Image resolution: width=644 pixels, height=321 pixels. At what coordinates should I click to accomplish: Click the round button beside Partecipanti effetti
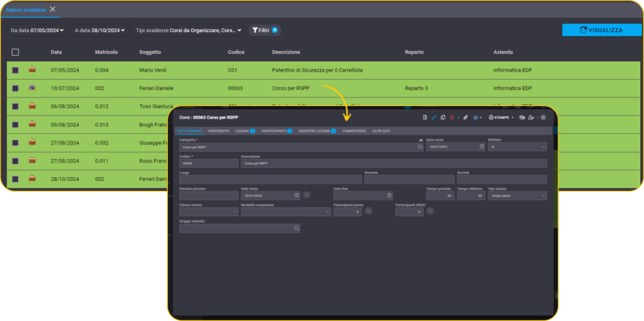(430, 211)
